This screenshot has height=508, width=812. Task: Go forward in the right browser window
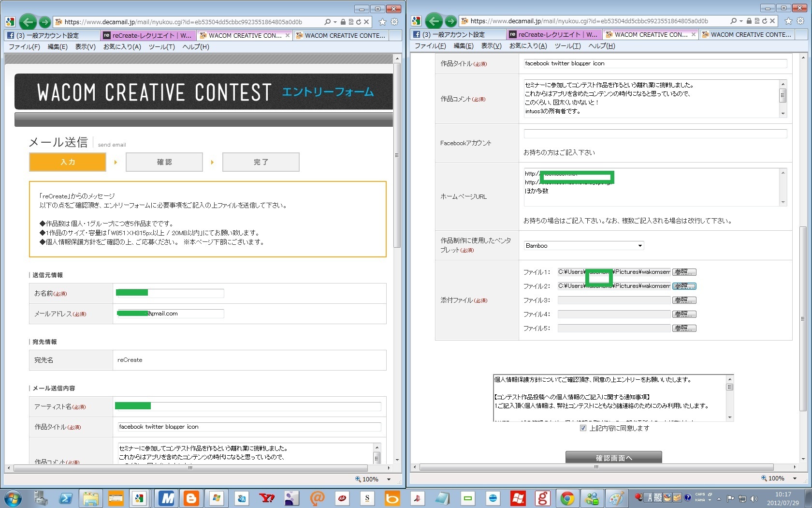tap(450, 21)
